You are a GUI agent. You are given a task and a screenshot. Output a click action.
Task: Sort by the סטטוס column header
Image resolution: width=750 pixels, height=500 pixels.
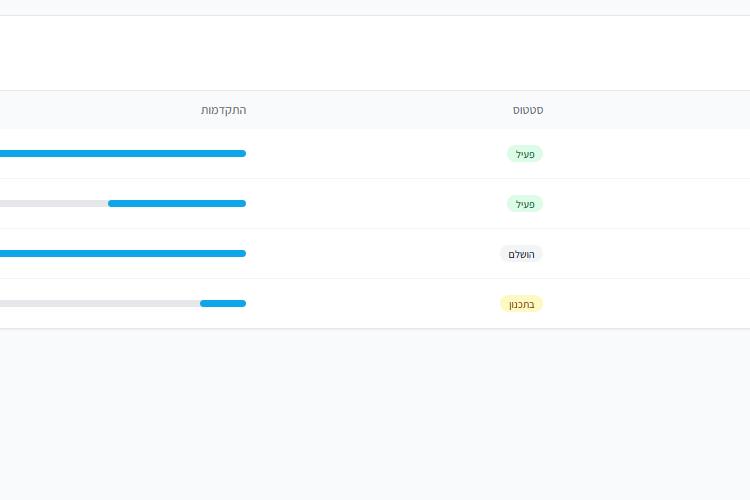pos(528,110)
